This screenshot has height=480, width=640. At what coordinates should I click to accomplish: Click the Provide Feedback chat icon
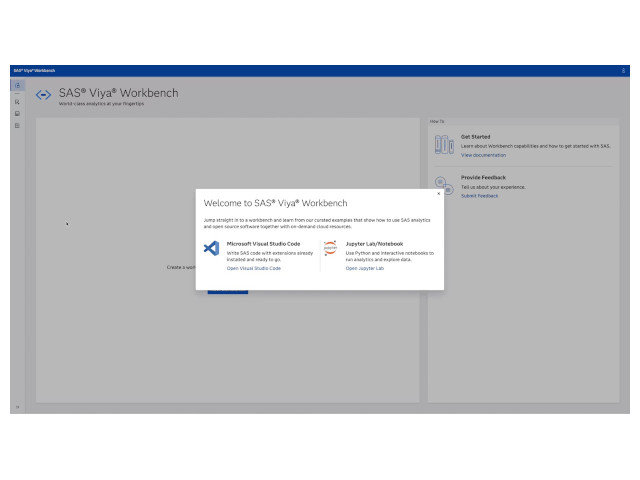point(441,182)
